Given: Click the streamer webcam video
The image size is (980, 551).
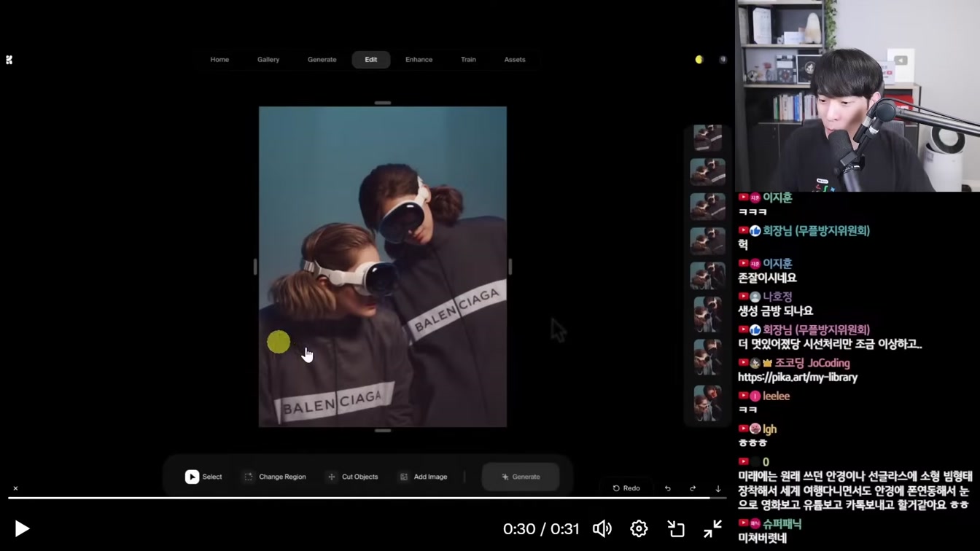Looking at the screenshot, I should tap(857, 95).
